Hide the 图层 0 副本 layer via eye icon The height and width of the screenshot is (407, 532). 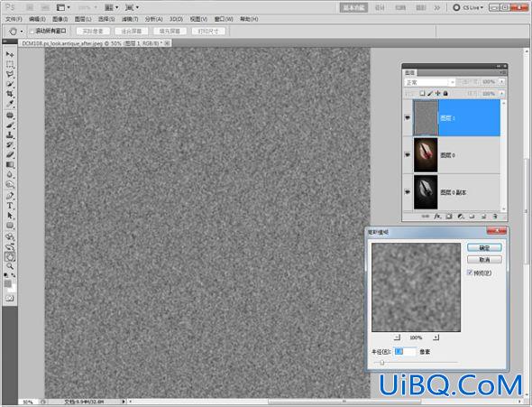[408, 192]
